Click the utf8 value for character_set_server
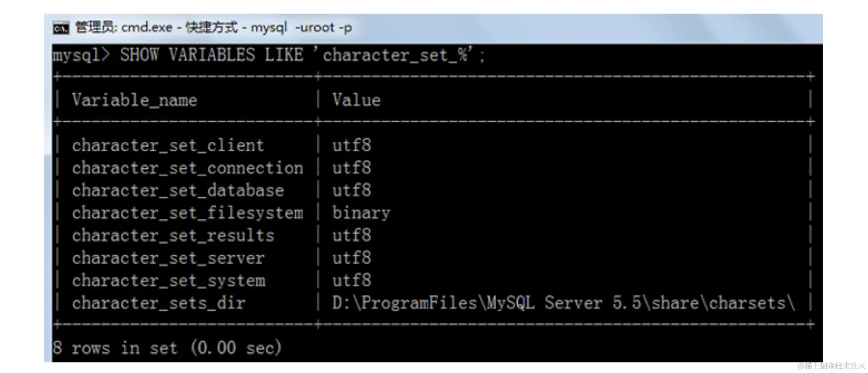The height and width of the screenshot is (373, 868). pyautogui.click(x=352, y=258)
